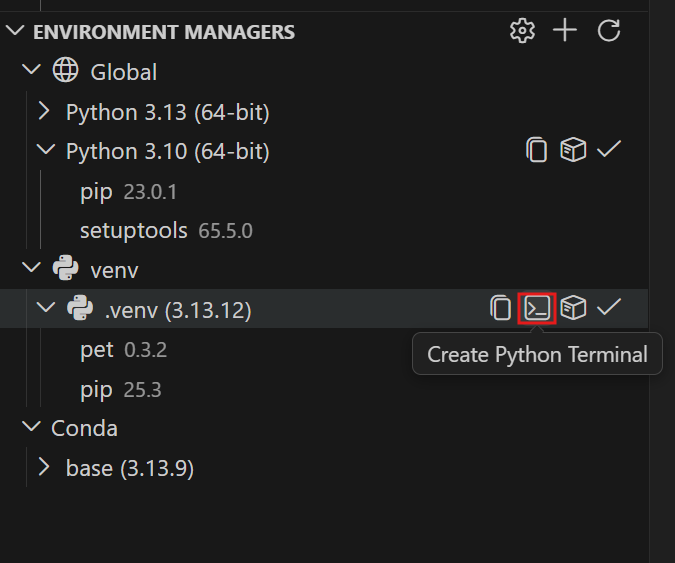
Task: Refresh the environment managers list
Action: [609, 31]
